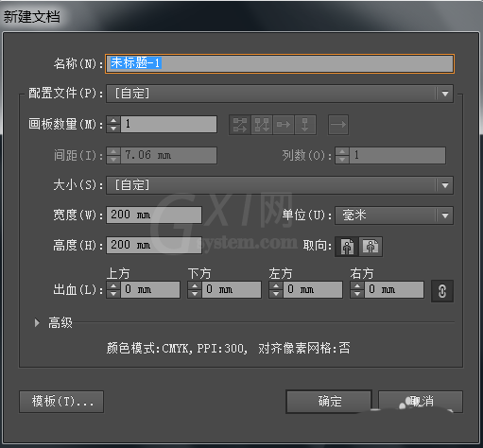
Task: Click the 画板数量 artboard count field
Action: point(169,124)
